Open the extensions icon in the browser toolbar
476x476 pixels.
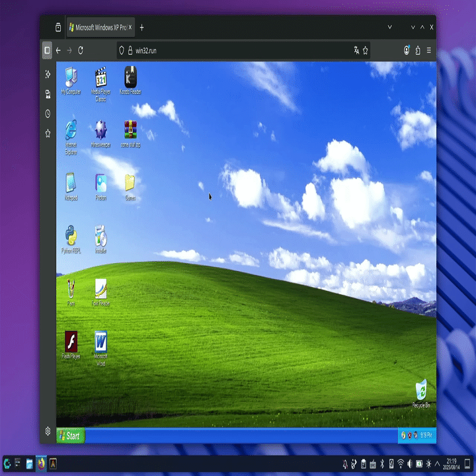(418, 50)
